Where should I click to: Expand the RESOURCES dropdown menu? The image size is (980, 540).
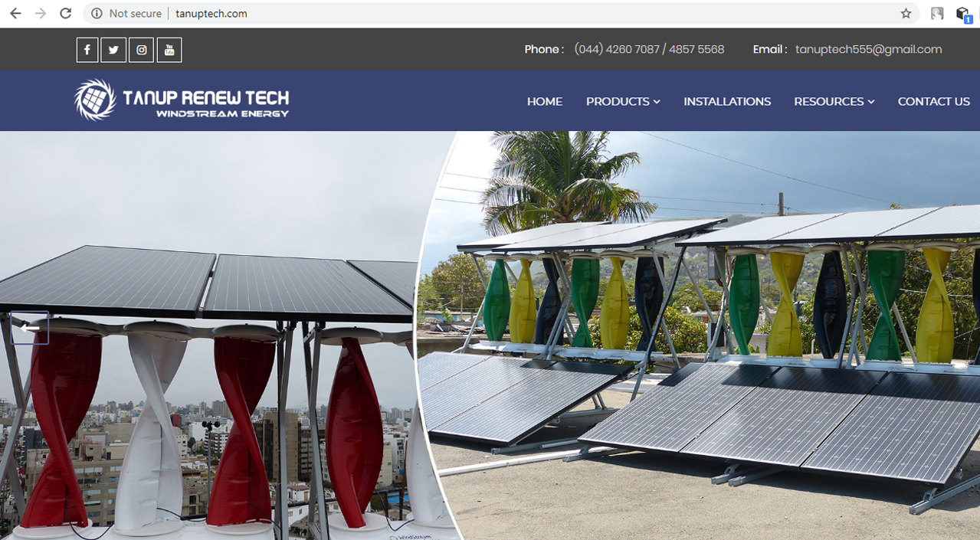tap(834, 101)
